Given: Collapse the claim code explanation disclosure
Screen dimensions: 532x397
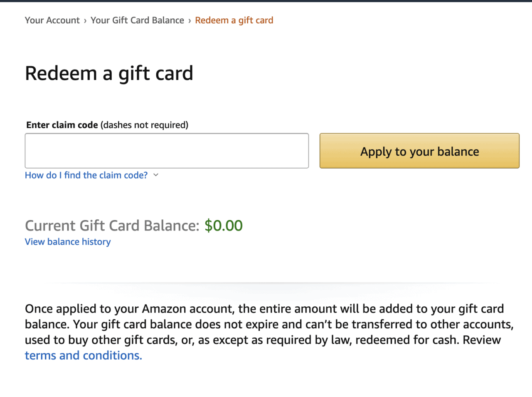Looking at the screenshot, I should (x=156, y=175).
